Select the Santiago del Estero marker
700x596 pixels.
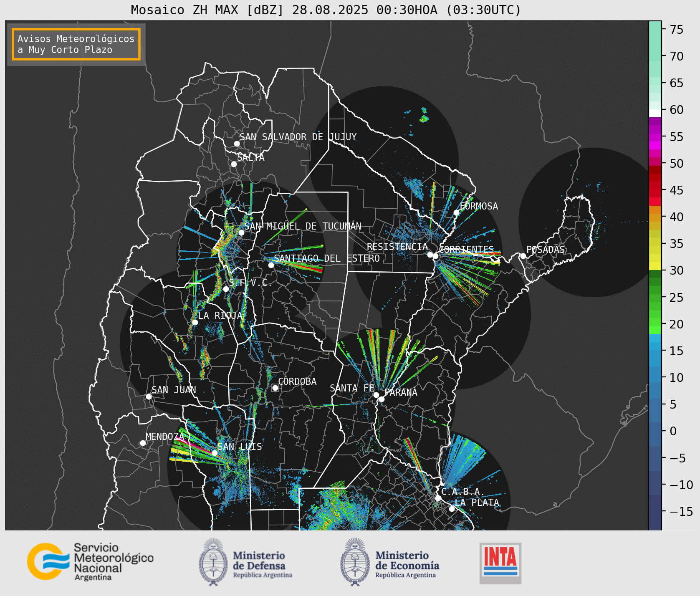(x=271, y=265)
